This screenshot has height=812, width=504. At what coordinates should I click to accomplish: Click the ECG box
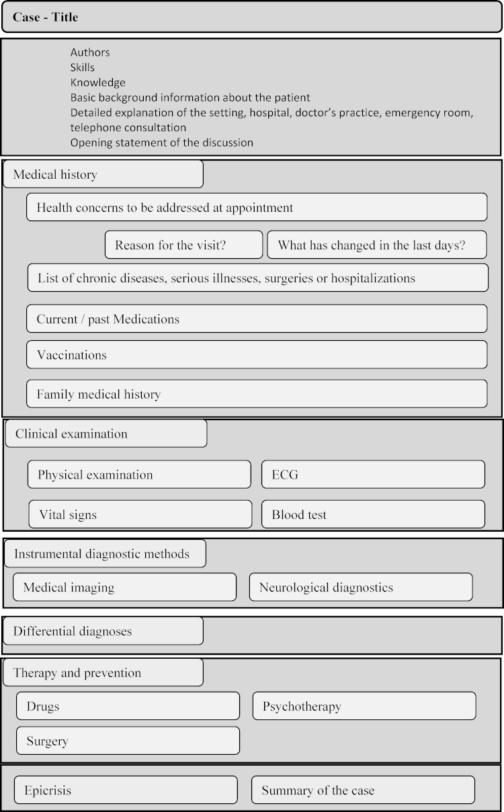point(373,475)
